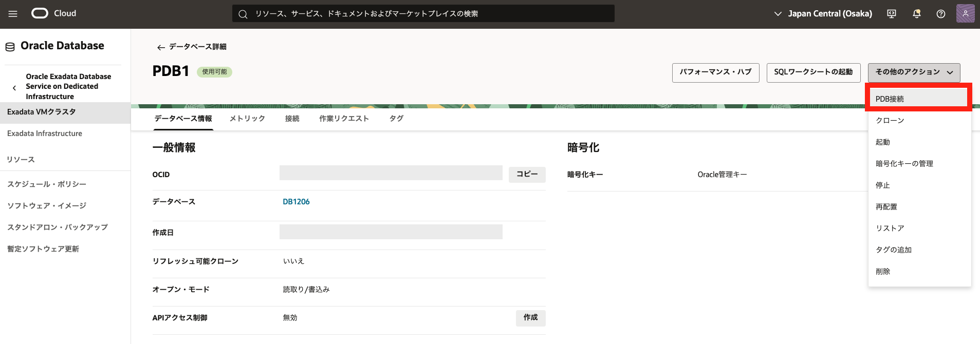Open the notifications bell
This screenshot has height=344, width=980.
point(916,14)
